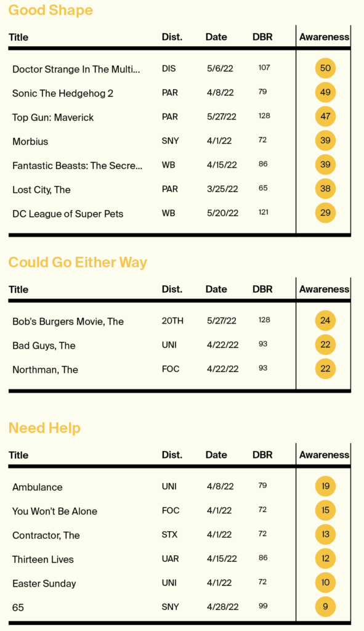Open the Northman, The title

(x=45, y=370)
